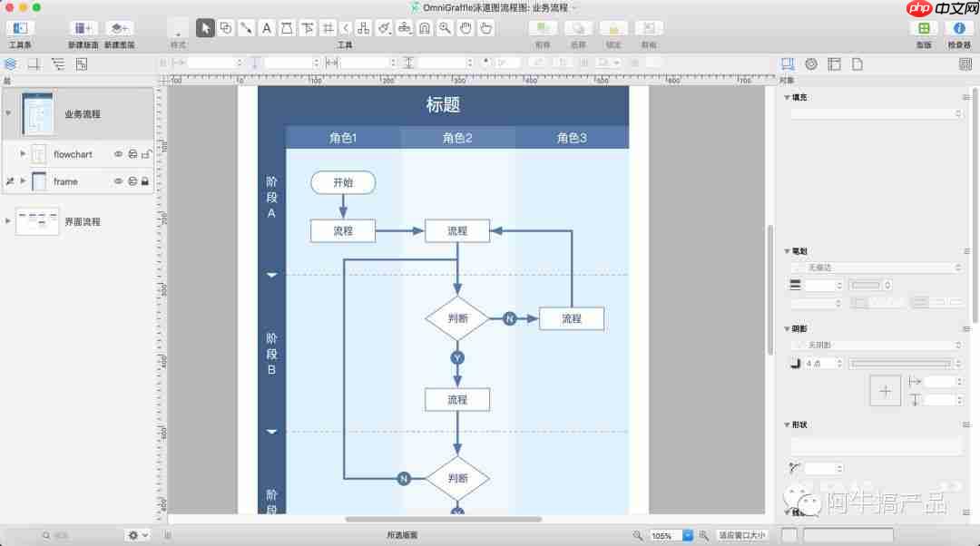Select the Magnet tool
Image resolution: width=980 pixels, height=546 pixels.
coord(425,28)
